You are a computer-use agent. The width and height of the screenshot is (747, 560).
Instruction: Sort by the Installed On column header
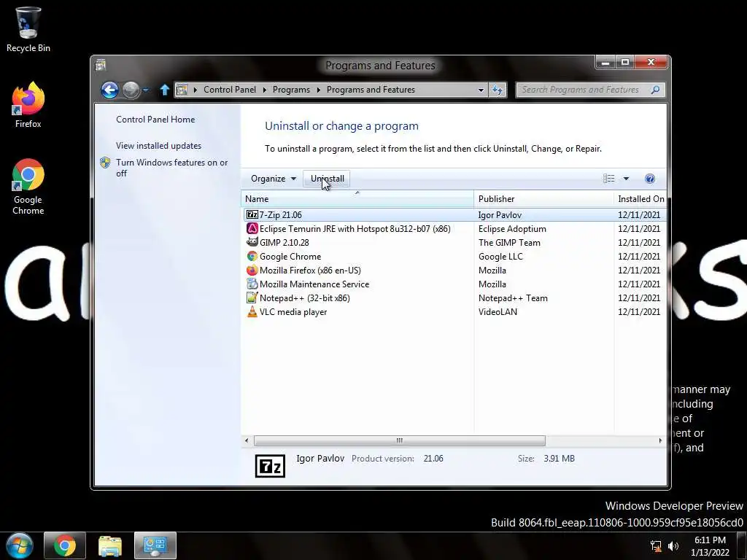[640, 198]
